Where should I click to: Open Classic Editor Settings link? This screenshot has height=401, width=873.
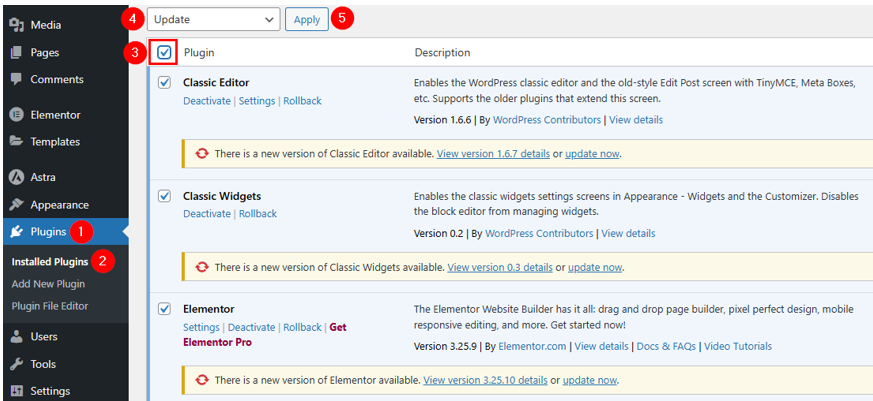pos(257,101)
